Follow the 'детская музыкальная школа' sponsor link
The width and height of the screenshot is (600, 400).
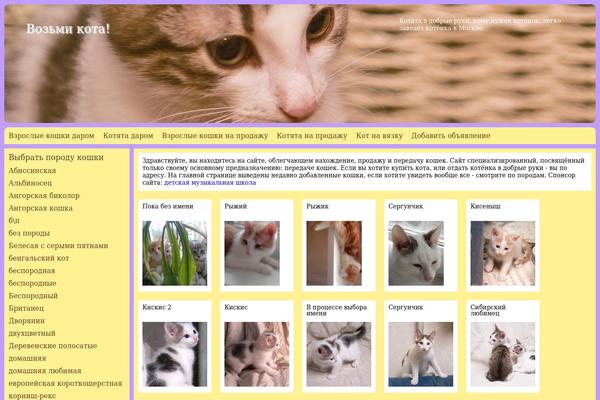[210, 183]
